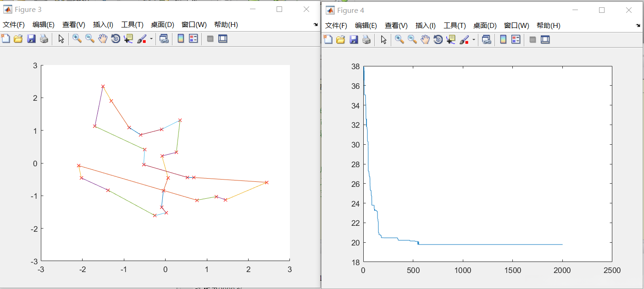Click New Figure icon in Figure 3 toolbar
The width and height of the screenshot is (644, 289).
[x=6, y=39]
